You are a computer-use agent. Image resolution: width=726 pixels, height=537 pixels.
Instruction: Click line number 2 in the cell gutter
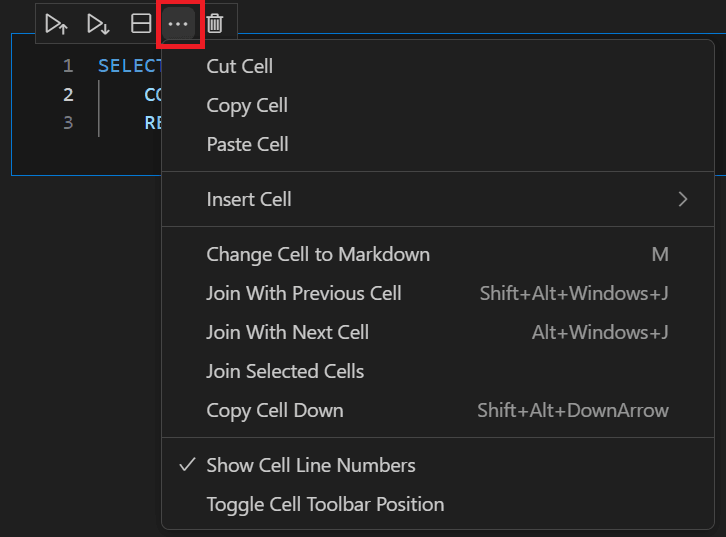click(68, 95)
